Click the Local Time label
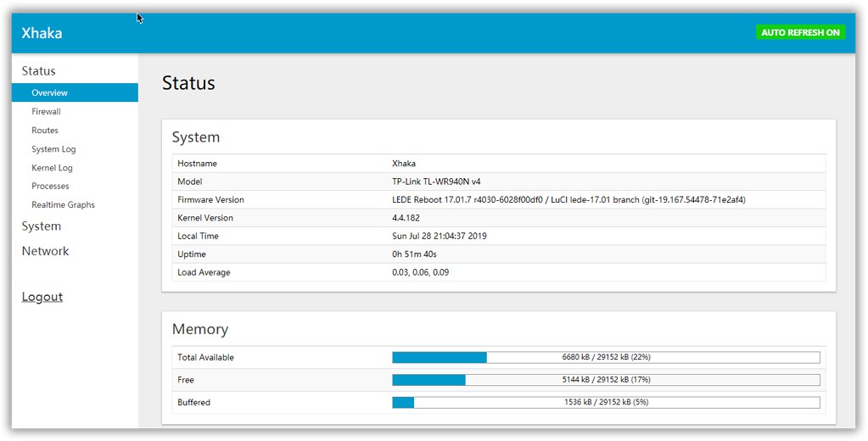 click(198, 236)
